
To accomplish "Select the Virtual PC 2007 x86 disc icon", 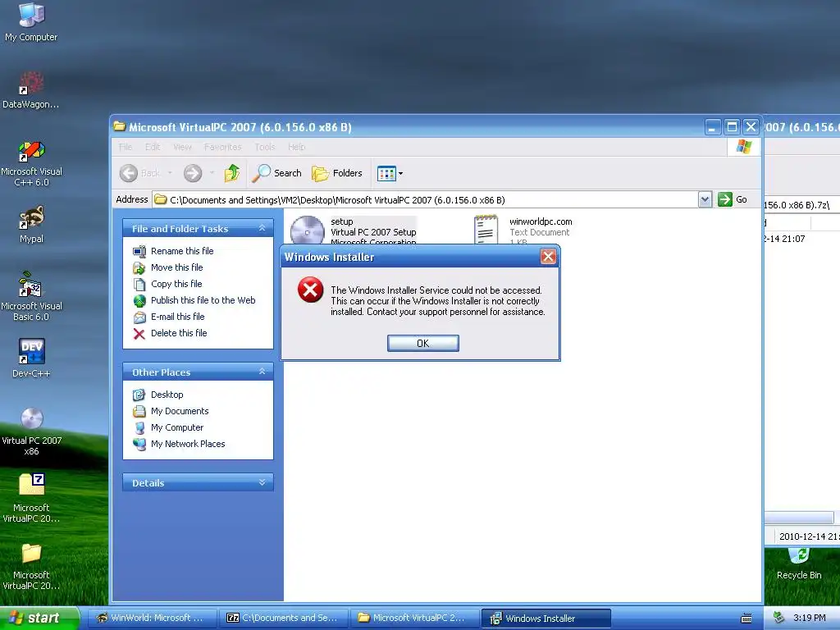I will click(x=31, y=431).
